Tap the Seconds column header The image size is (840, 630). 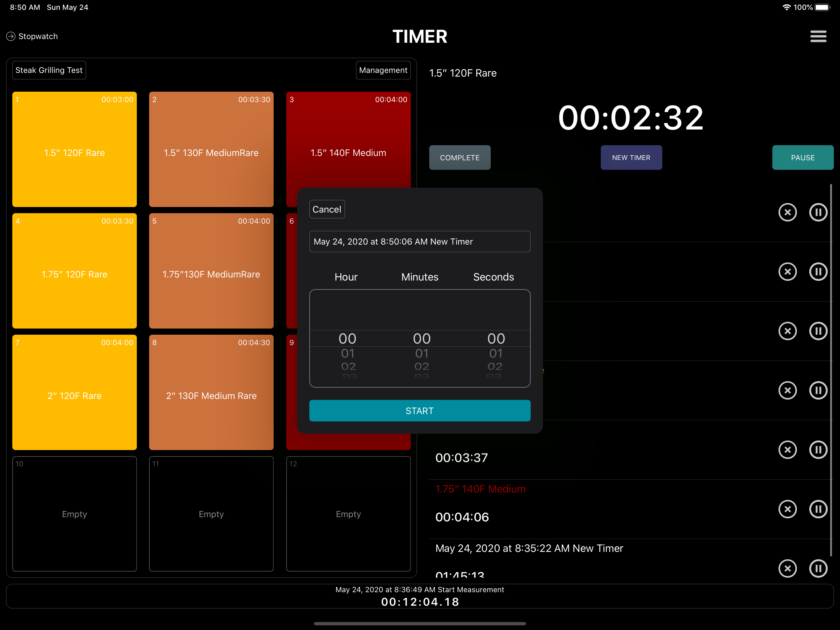[x=493, y=277]
